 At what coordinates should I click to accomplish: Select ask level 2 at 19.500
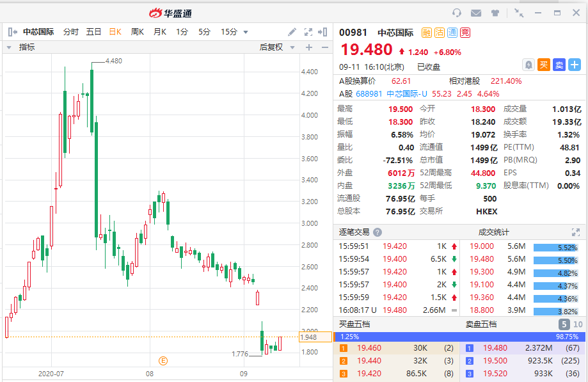tap(523, 361)
